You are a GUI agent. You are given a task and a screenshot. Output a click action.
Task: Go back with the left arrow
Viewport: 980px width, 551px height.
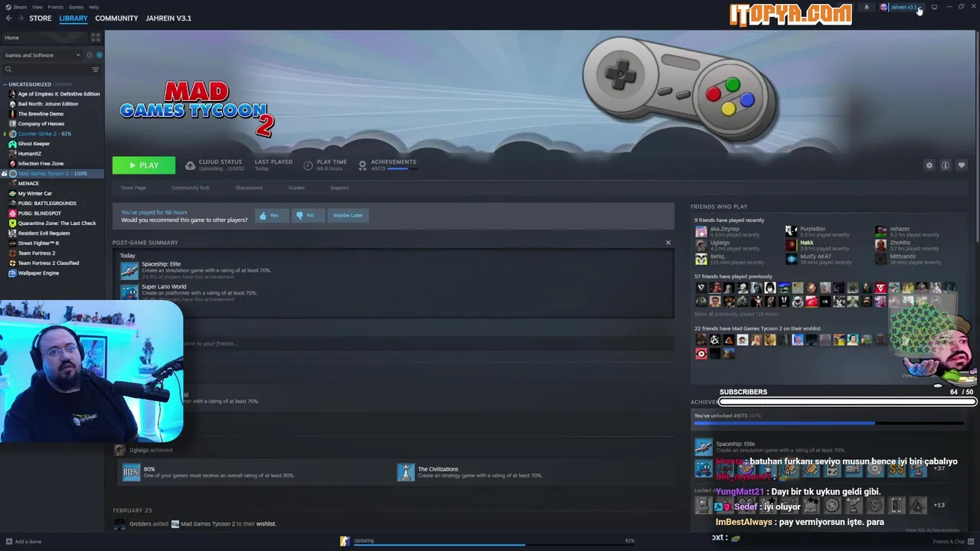(x=8, y=18)
